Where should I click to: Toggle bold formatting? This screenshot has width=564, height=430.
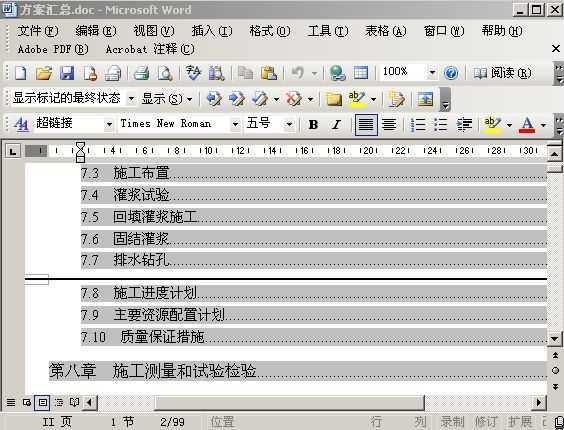pos(313,125)
